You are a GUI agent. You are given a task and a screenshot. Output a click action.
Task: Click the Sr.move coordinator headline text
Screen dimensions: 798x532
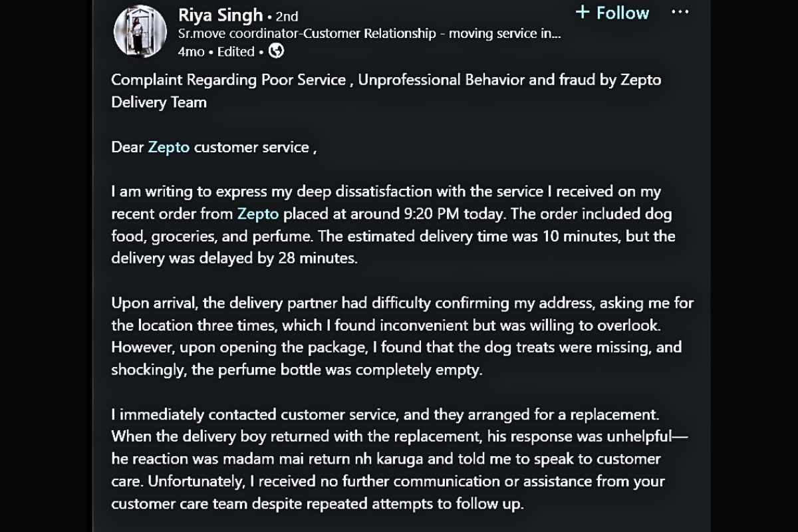click(x=369, y=34)
